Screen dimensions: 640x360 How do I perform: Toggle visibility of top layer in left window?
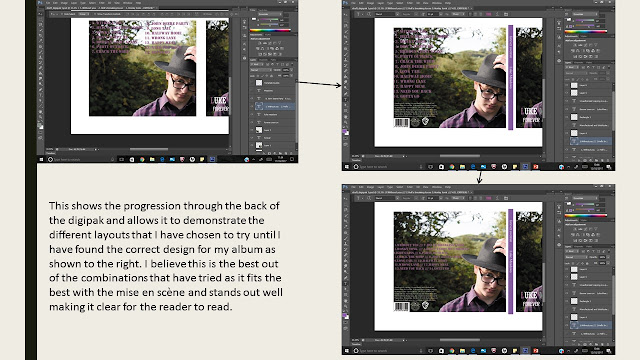click(252, 83)
